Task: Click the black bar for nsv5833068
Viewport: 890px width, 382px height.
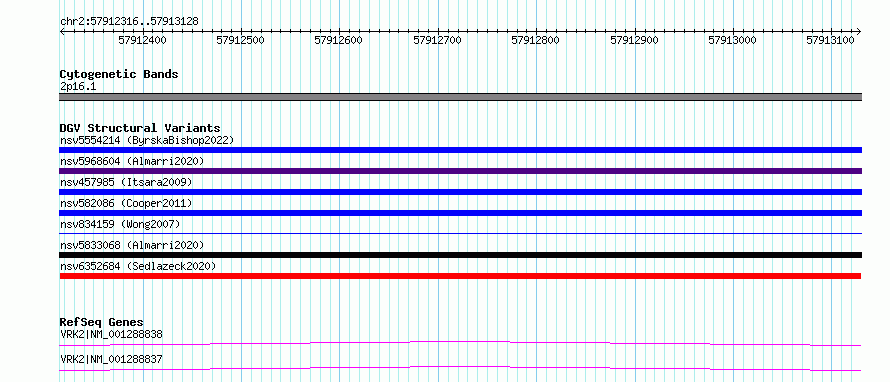Action: tap(460, 255)
